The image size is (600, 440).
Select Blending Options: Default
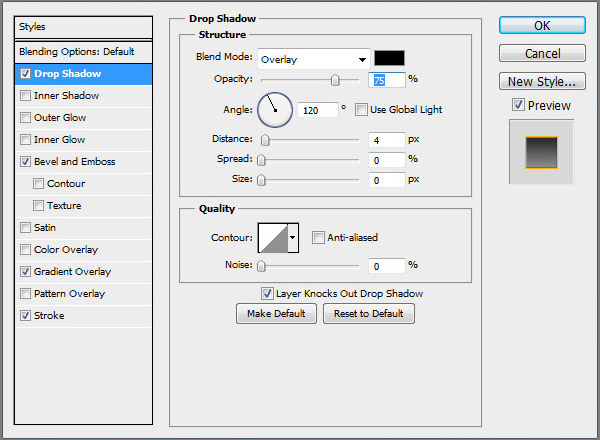point(76,51)
